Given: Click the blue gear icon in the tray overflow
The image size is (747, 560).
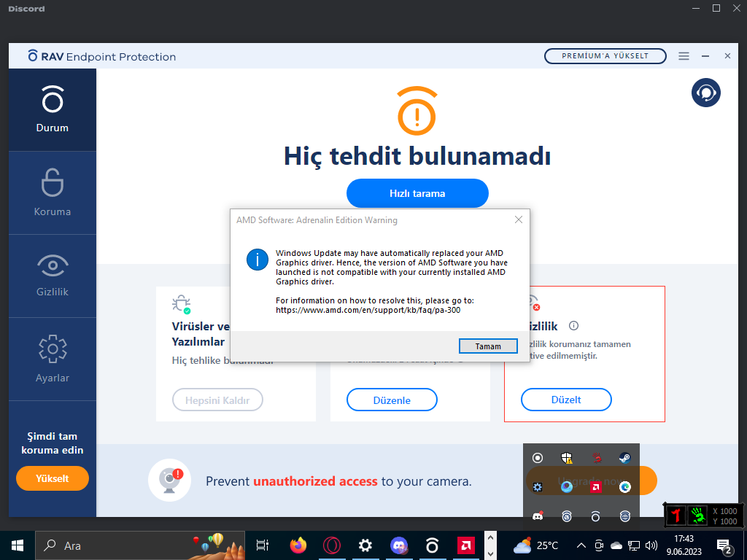Looking at the screenshot, I should click(x=538, y=486).
